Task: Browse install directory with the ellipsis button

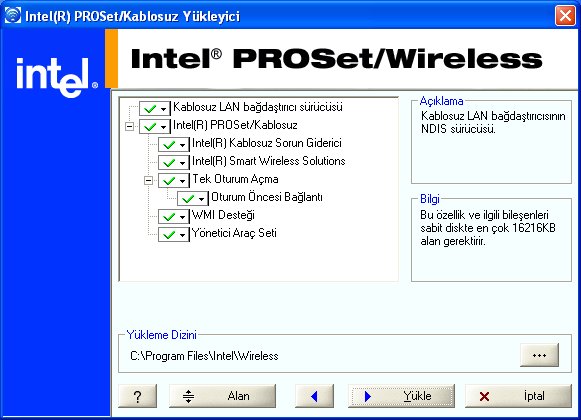Action: 539,355
